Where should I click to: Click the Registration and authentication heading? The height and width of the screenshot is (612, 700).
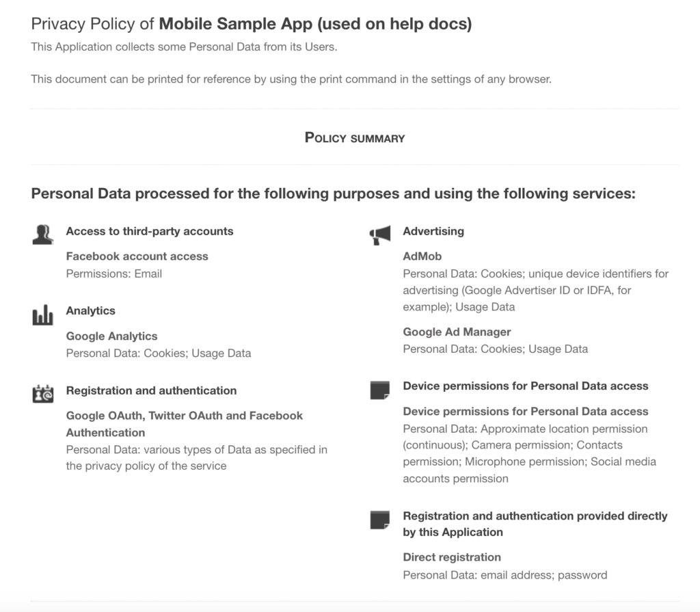[151, 391]
